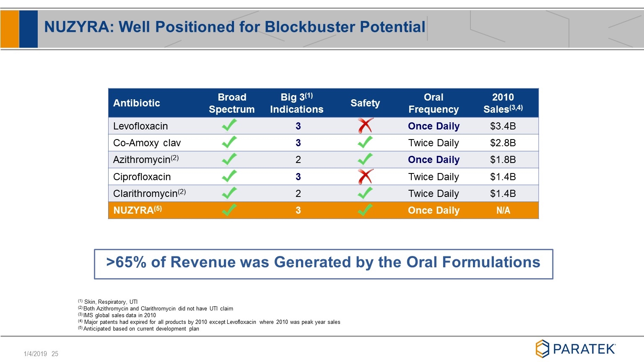
Task: Click the Paratek hexagon logo icon
Action: pos(542,349)
